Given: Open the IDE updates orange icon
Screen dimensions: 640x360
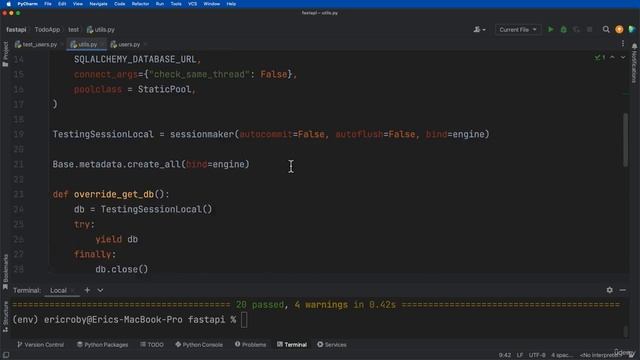Looking at the screenshot, I should pos(619,29).
